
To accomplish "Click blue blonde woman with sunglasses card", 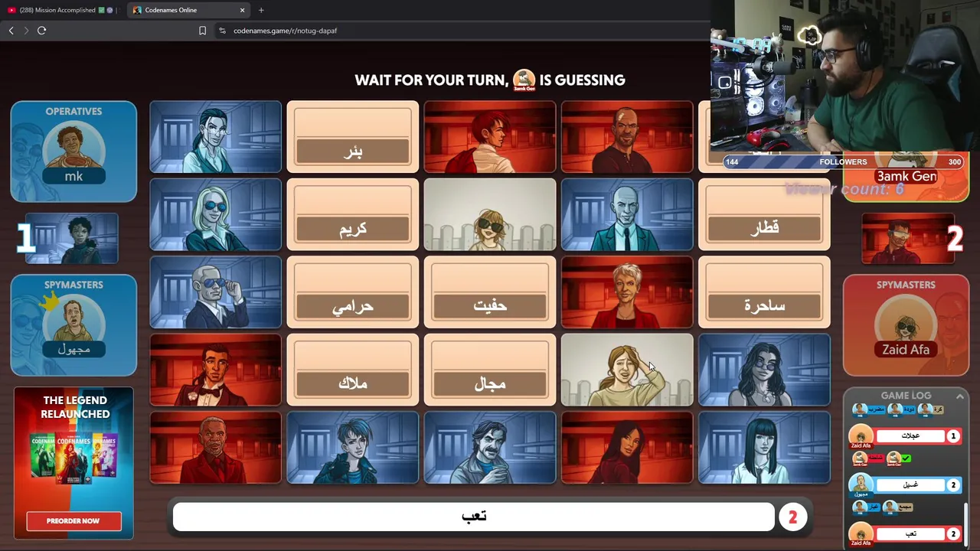I will (x=216, y=214).
